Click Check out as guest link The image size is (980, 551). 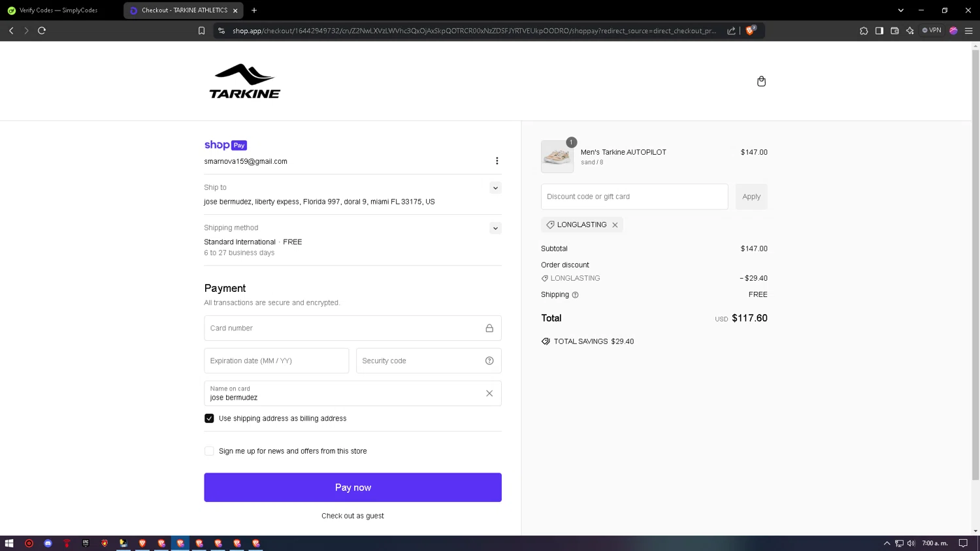click(x=353, y=516)
